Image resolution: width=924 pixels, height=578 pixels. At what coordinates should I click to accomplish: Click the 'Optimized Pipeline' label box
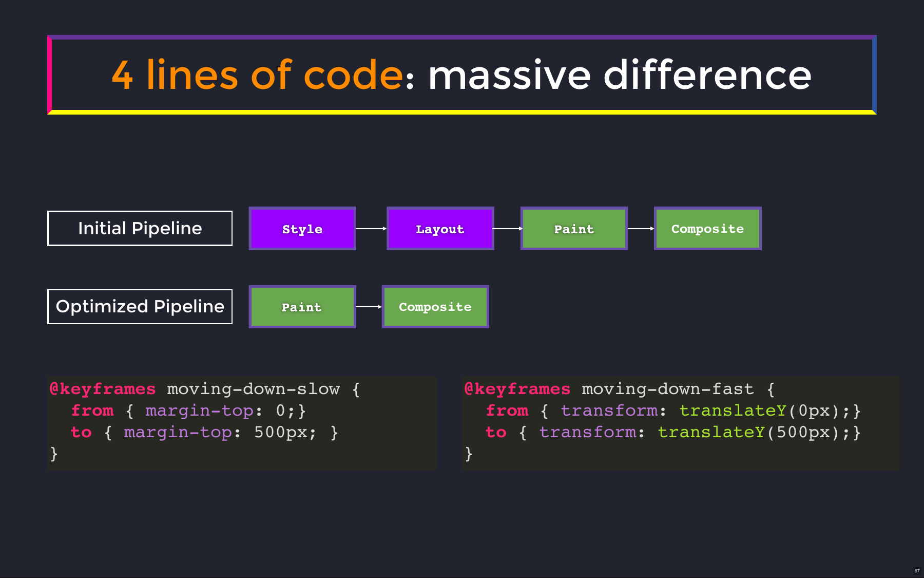pyautogui.click(x=140, y=307)
